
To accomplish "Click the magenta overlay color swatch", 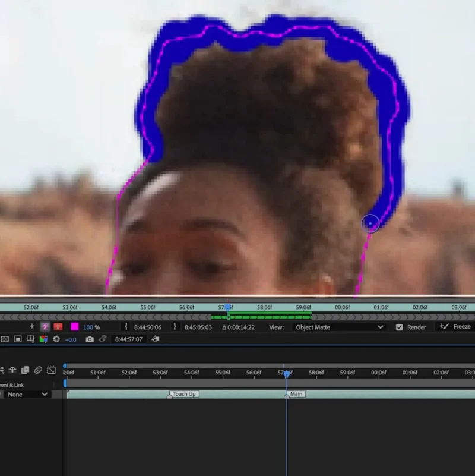I will pyautogui.click(x=75, y=327).
